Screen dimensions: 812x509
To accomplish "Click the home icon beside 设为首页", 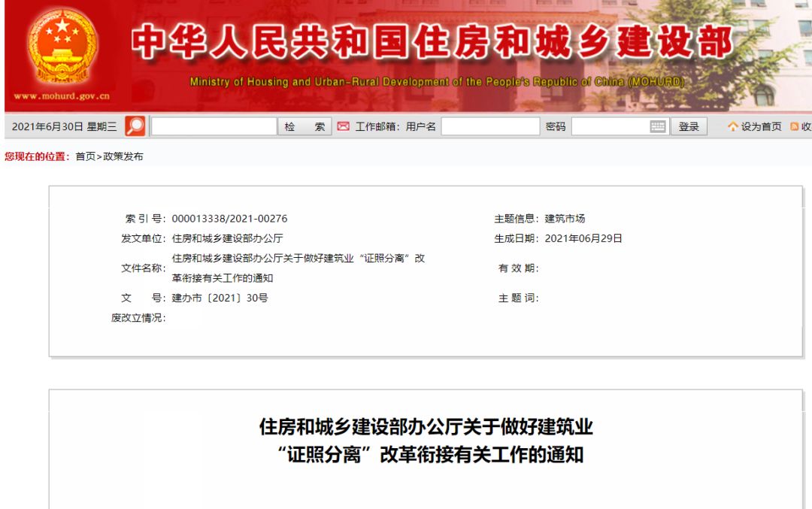I will (732, 126).
